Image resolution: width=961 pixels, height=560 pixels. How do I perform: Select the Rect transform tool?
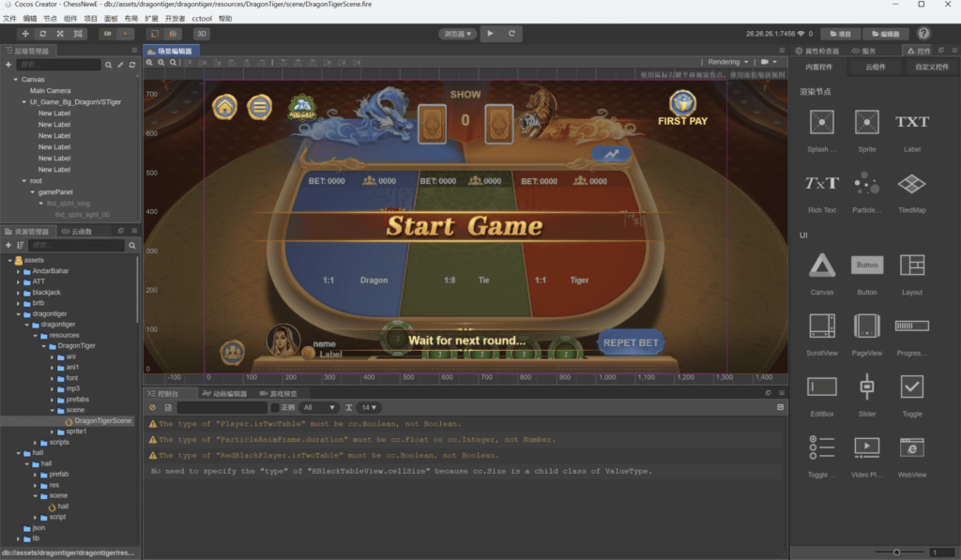(78, 33)
